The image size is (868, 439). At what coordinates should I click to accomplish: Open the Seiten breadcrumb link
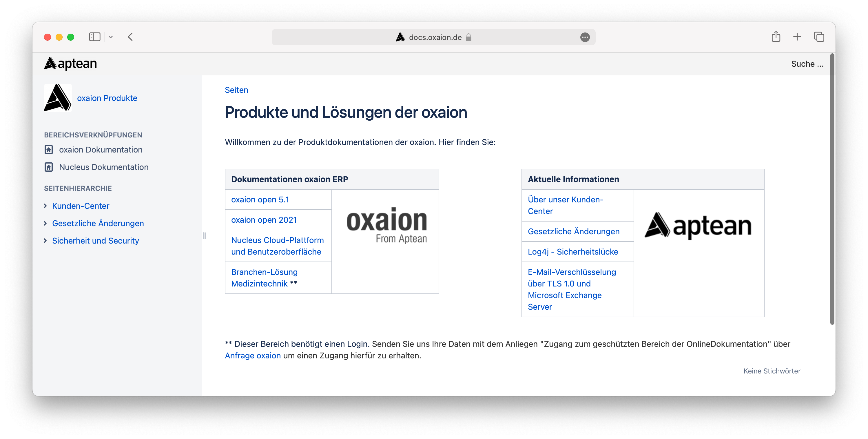(x=236, y=90)
